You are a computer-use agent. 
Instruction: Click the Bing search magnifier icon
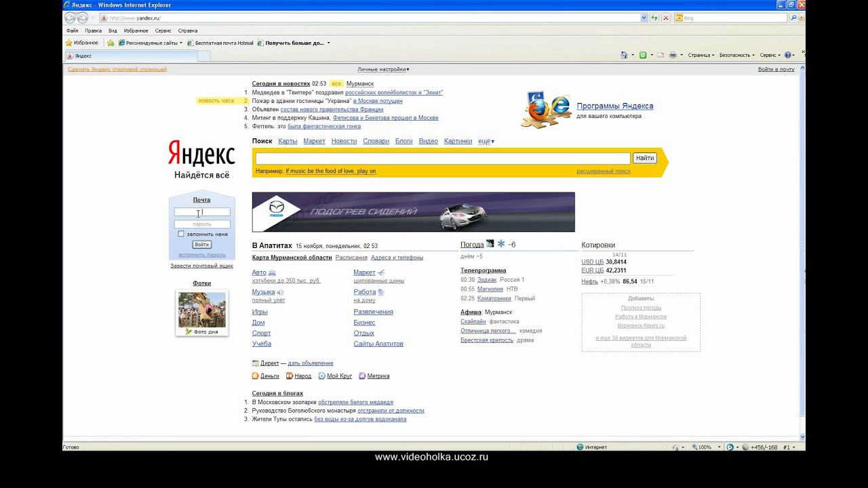[793, 18]
